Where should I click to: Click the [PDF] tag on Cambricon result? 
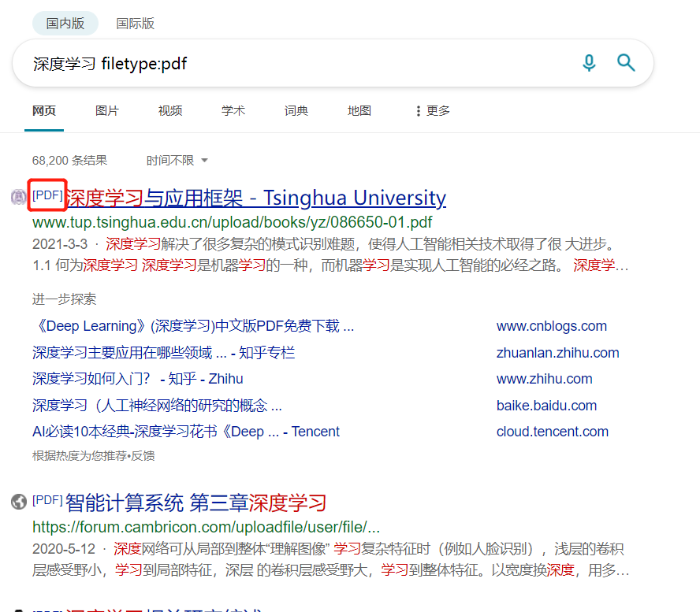(x=47, y=500)
